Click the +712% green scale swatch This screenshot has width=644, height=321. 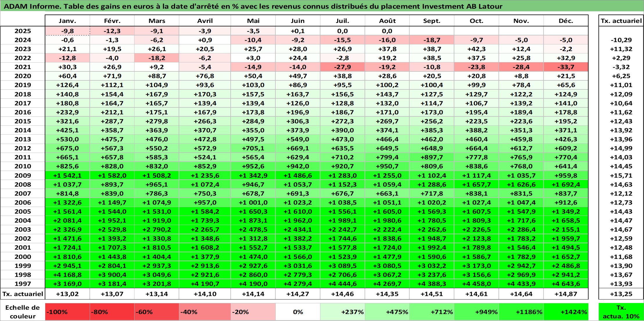click(432, 312)
